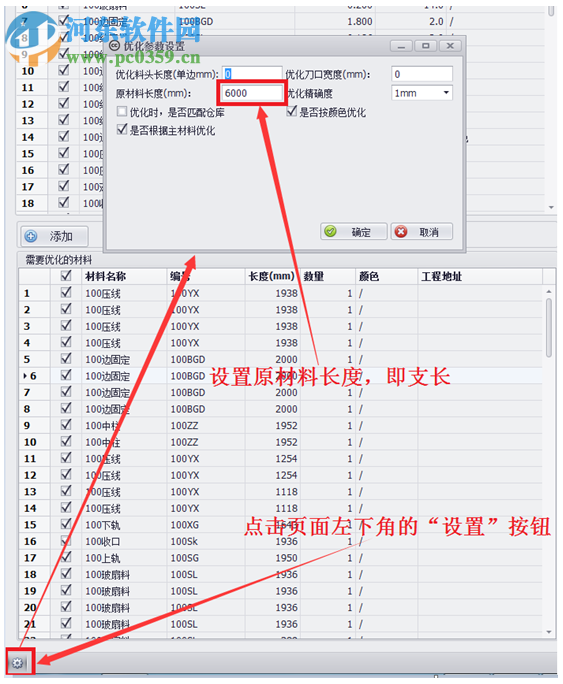Uncheck row 12 checkbox in upper table
The image size is (563, 684).
coord(64,103)
